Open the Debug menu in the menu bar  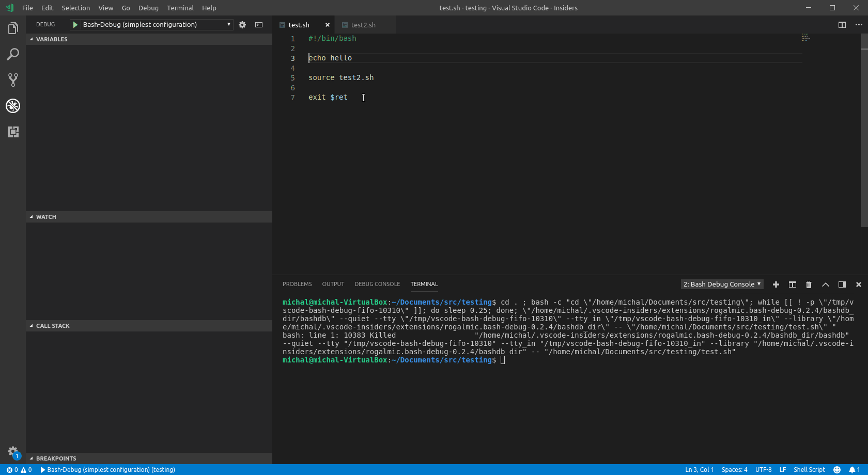148,8
